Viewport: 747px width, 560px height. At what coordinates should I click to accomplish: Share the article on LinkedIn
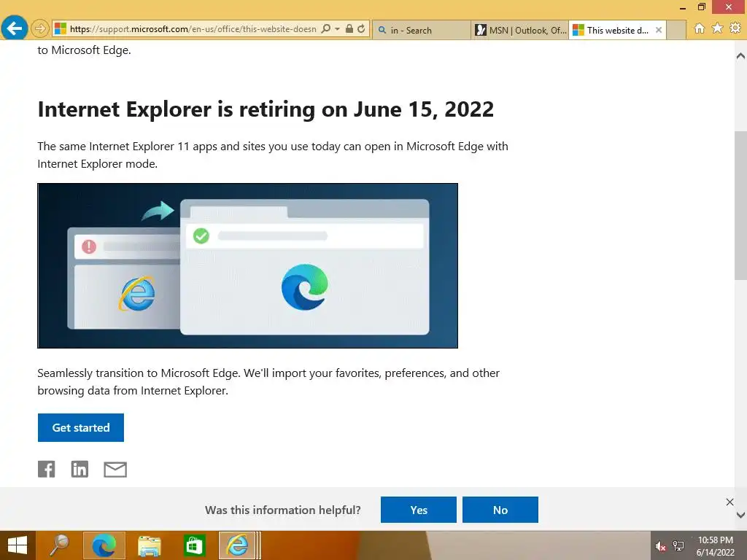(80, 470)
